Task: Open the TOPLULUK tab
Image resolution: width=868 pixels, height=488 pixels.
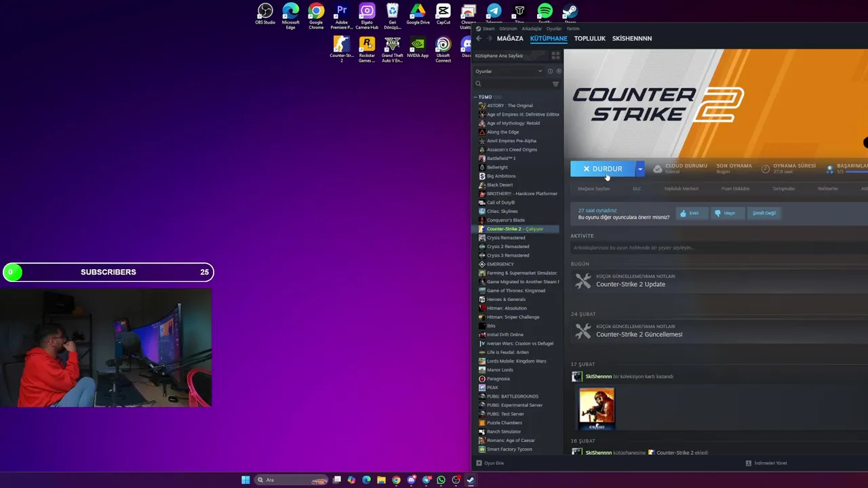Action: (x=589, y=39)
